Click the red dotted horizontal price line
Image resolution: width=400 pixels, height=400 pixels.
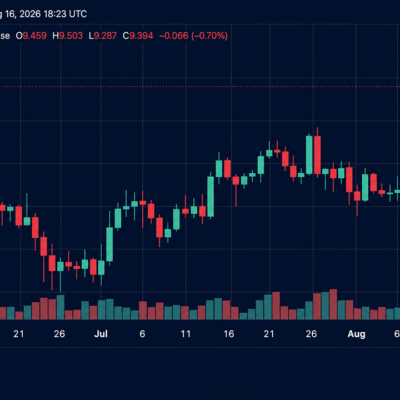click(200, 86)
